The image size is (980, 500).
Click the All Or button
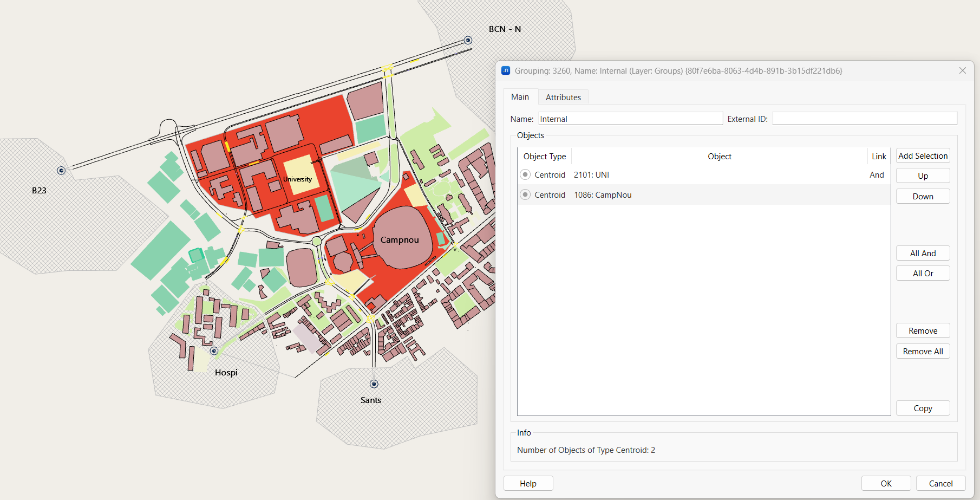923,273
